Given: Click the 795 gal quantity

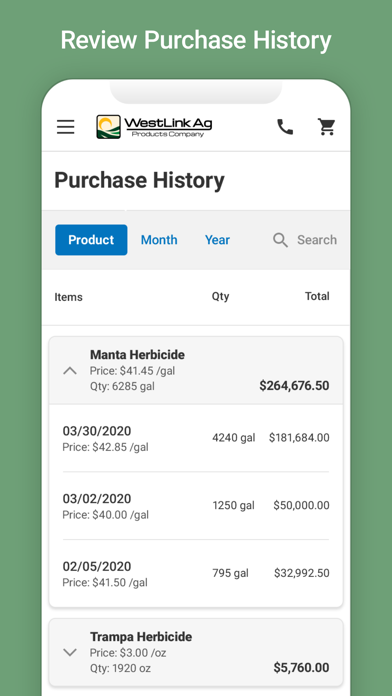Looking at the screenshot, I should [x=230, y=573].
